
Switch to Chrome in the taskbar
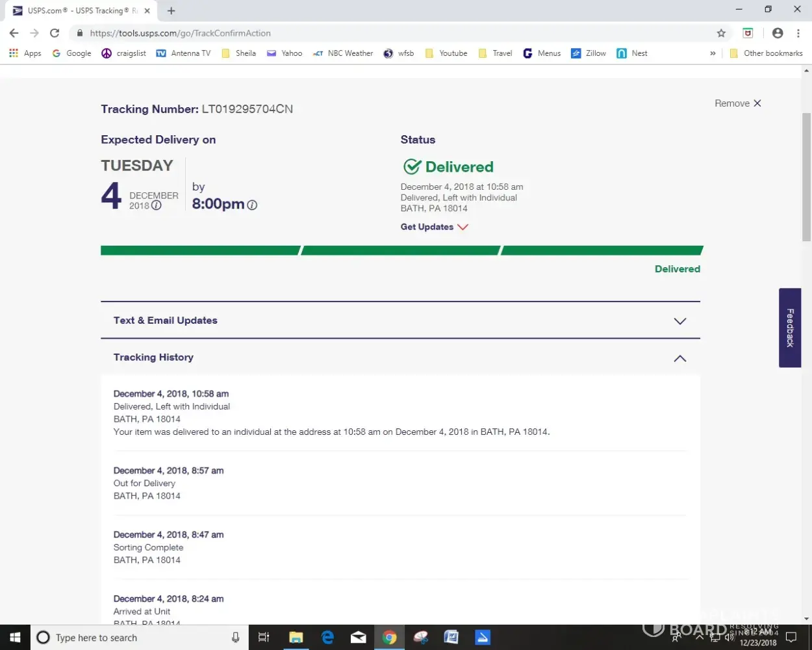click(x=390, y=638)
